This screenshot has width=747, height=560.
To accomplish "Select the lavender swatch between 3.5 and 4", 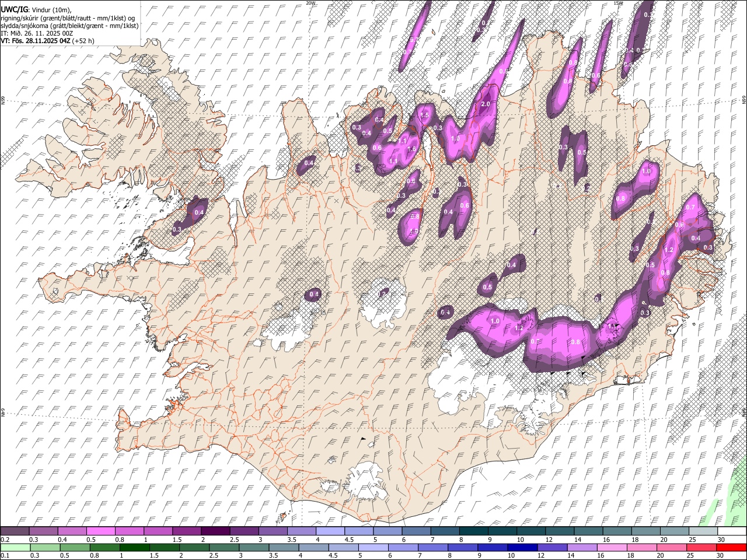I will pyautogui.click(x=301, y=531).
